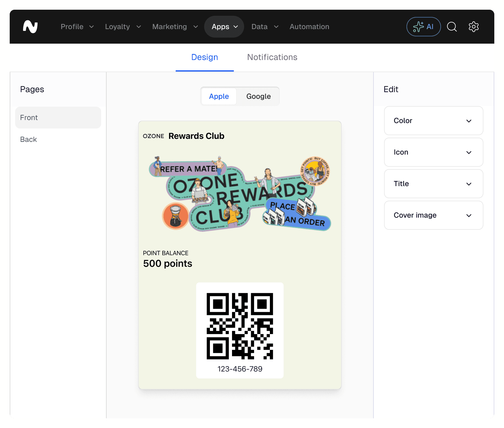Click the Ozone Rewards Club cover image

pyautogui.click(x=240, y=194)
